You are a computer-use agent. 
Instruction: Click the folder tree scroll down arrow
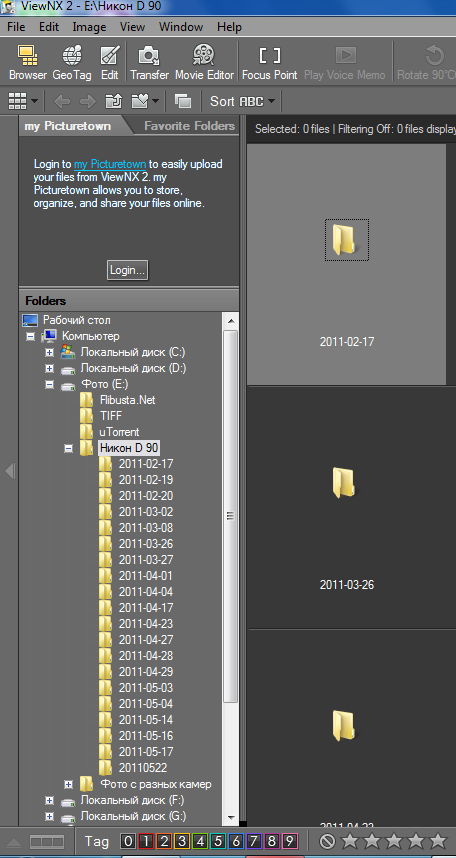[231, 817]
